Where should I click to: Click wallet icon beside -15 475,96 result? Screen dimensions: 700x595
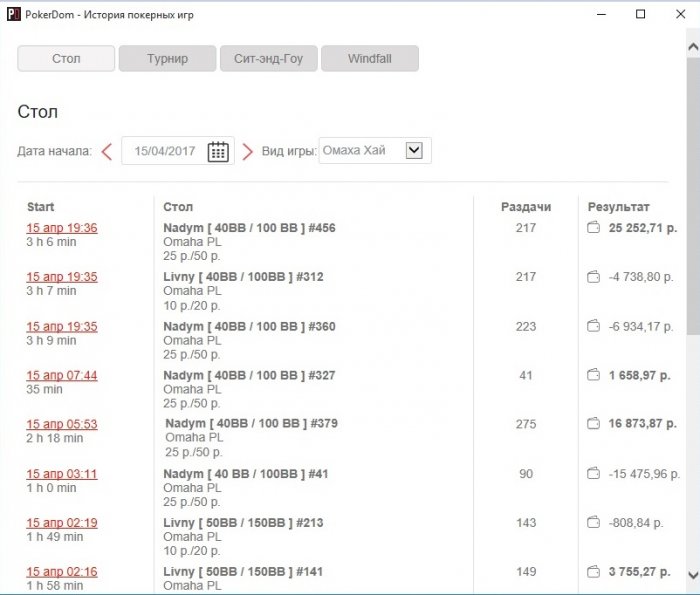594,473
